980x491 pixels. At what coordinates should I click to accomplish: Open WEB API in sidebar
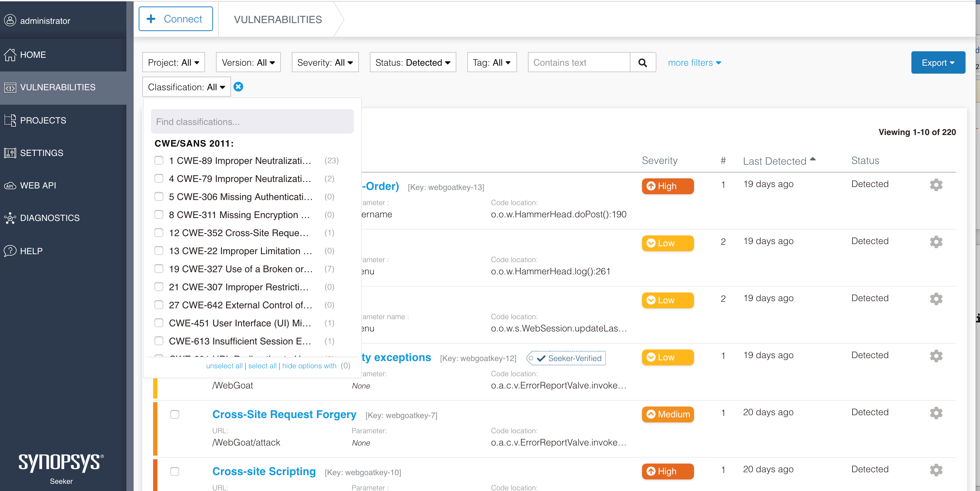(63, 186)
